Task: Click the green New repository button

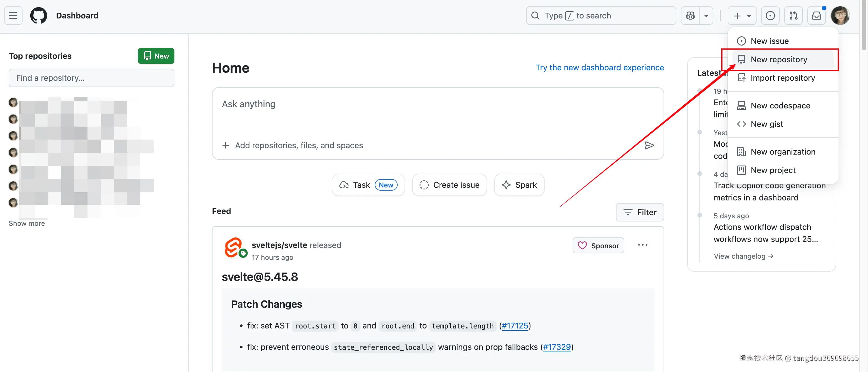Action: [x=156, y=56]
